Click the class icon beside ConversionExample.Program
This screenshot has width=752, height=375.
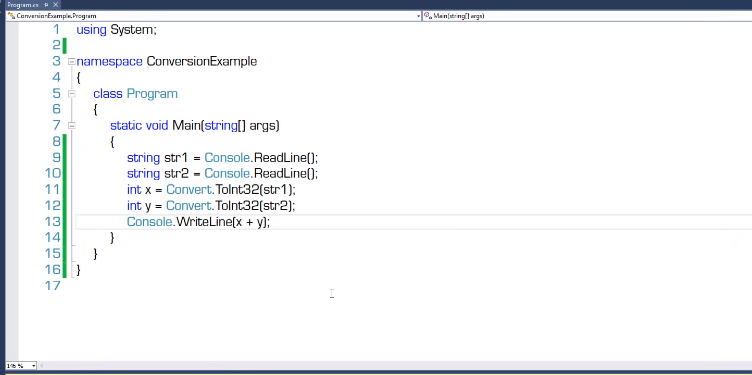click(x=12, y=16)
